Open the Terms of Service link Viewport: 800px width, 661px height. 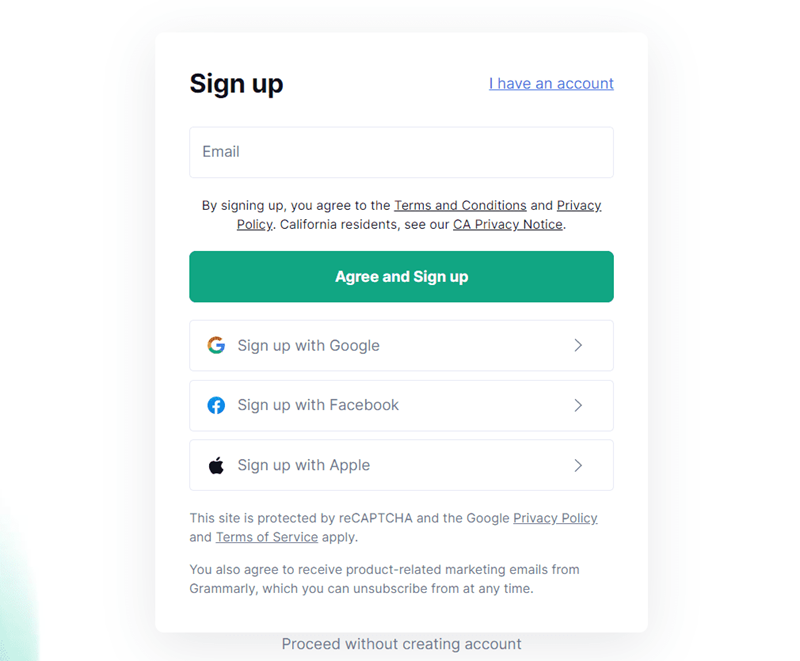point(266,537)
